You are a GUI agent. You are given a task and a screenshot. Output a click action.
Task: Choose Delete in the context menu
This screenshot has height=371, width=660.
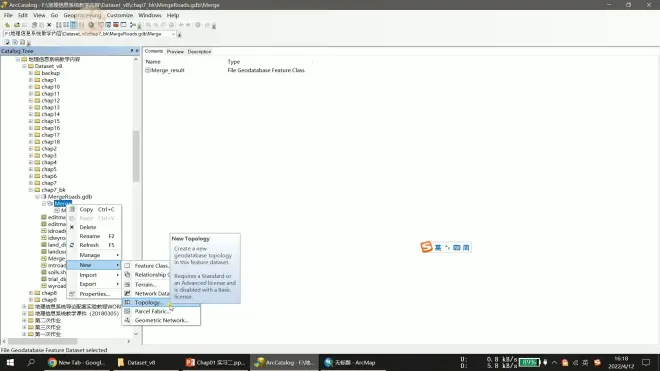[93, 227]
